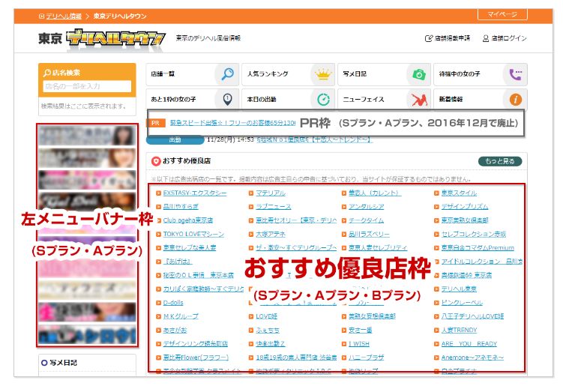
Task: Open the TOKYO LOVEマシーン link
Action: pyautogui.click(x=193, y=234)
